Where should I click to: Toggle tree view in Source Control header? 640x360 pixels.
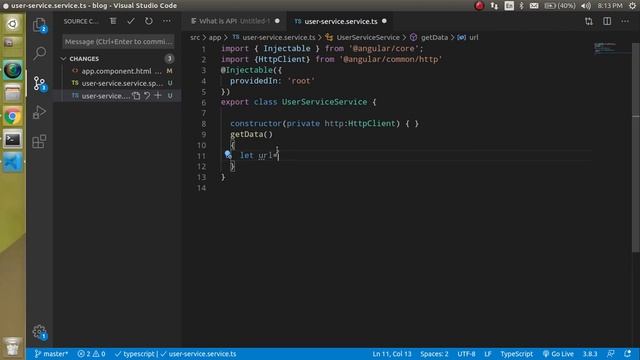[113, 21]
